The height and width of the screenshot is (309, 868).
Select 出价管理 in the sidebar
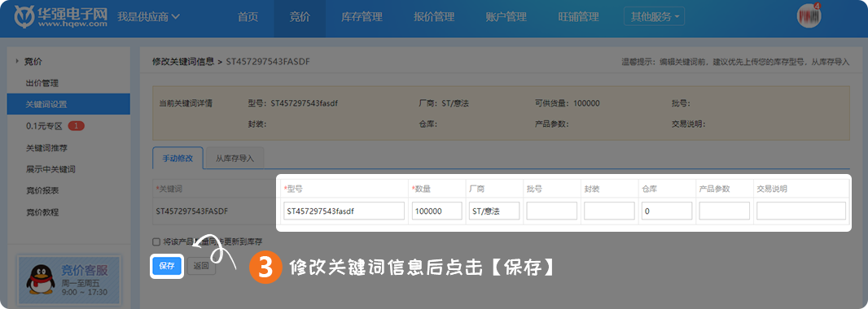pos(42,83)
